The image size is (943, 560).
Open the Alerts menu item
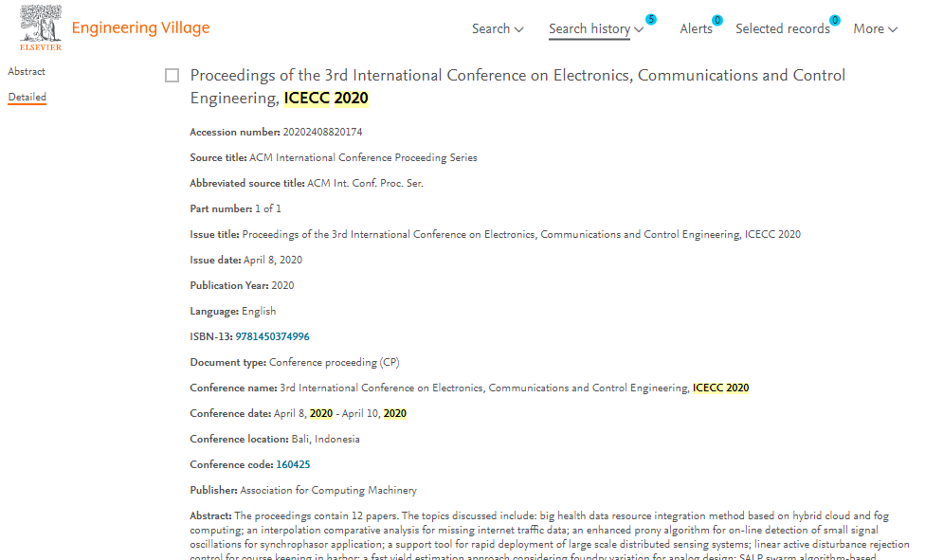[x=696, y=28]
